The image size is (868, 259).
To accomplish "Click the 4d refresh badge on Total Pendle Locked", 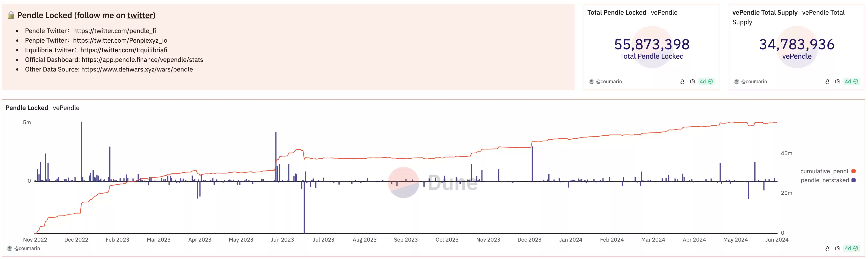I will click(x=706, y=81).
